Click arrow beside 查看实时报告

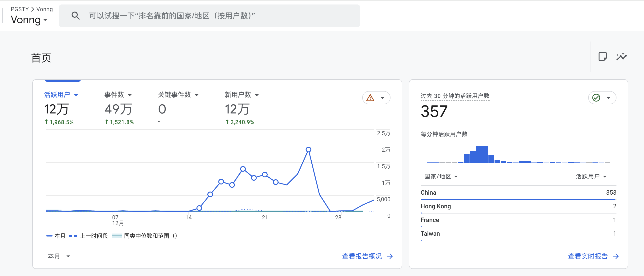point(616,256)
